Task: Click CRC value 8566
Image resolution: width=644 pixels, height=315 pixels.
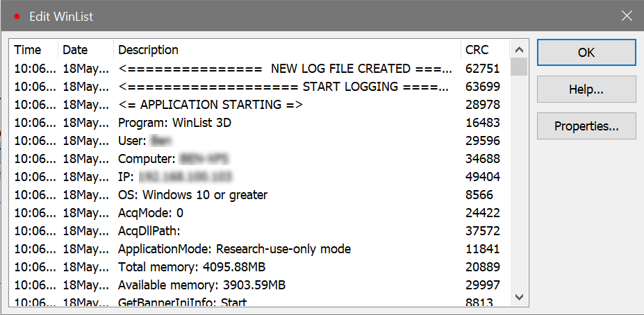Action: 479,195
